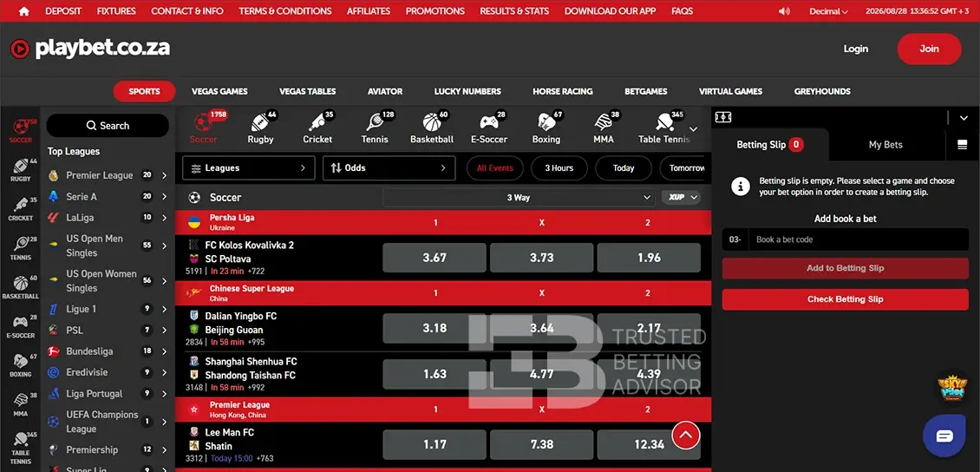980x472 pixels.
Task: Open the My Bets tab
Action: pos(885,145)
